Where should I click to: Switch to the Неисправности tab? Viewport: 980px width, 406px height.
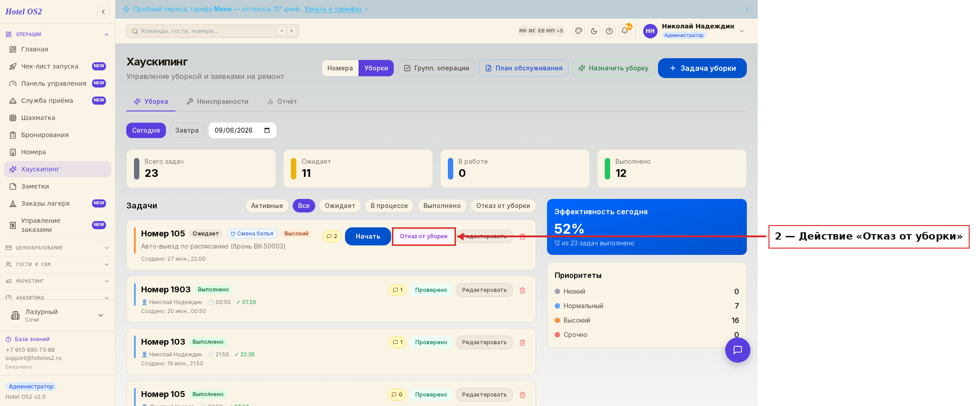pos(217,101)
